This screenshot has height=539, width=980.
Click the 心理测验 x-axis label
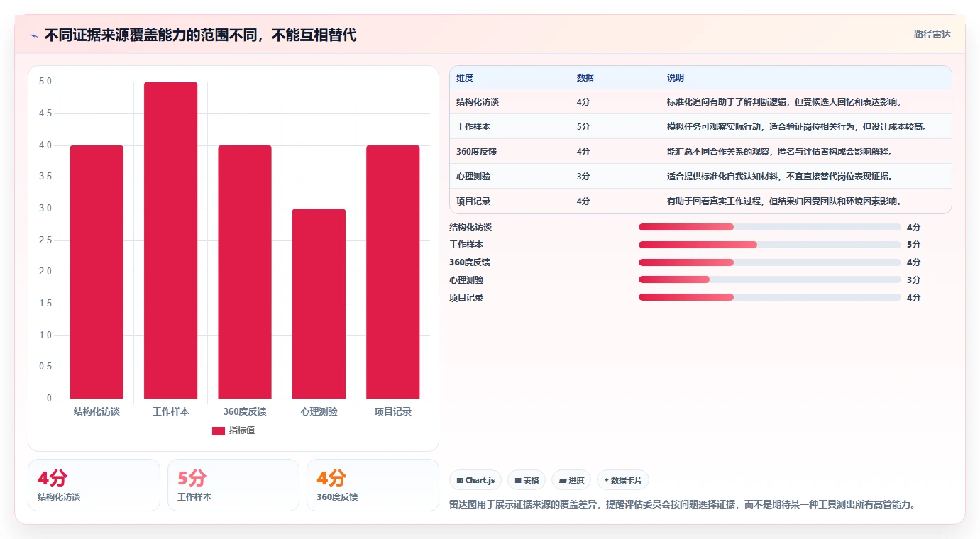(x=319, y=412)
